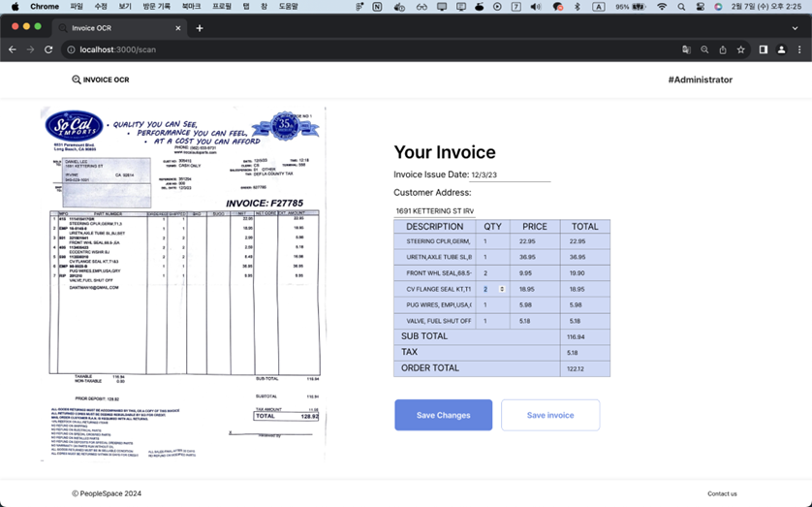Open the Contact us link
This screenshot has width=812, height=507.
pos(722,493)
